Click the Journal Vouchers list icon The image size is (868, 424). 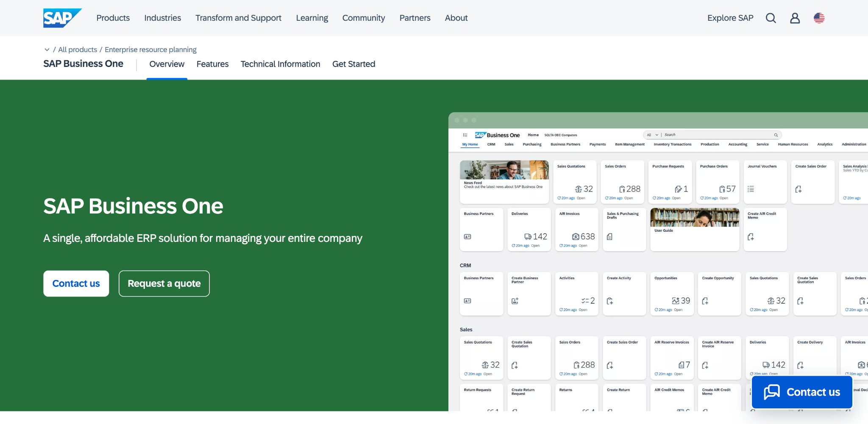(x=751, y=189)
